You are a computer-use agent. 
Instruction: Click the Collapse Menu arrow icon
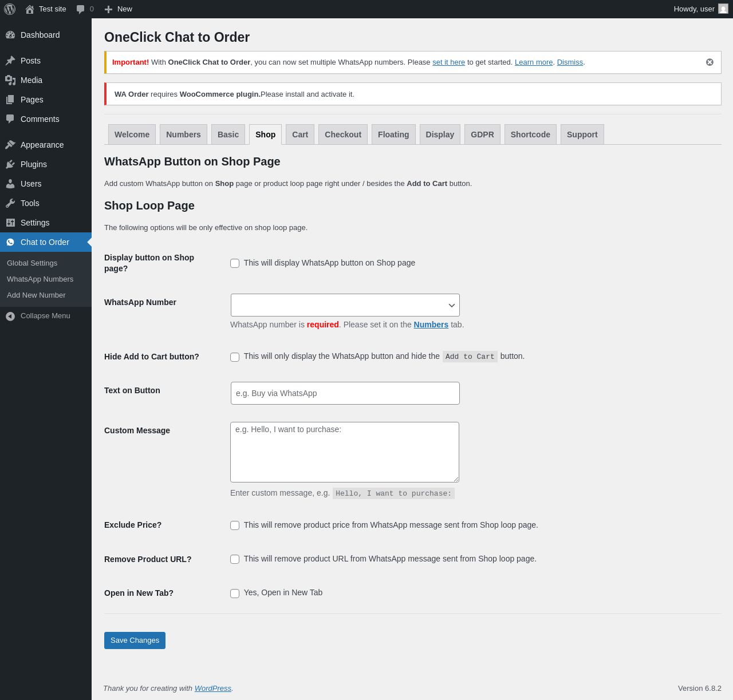10,316
